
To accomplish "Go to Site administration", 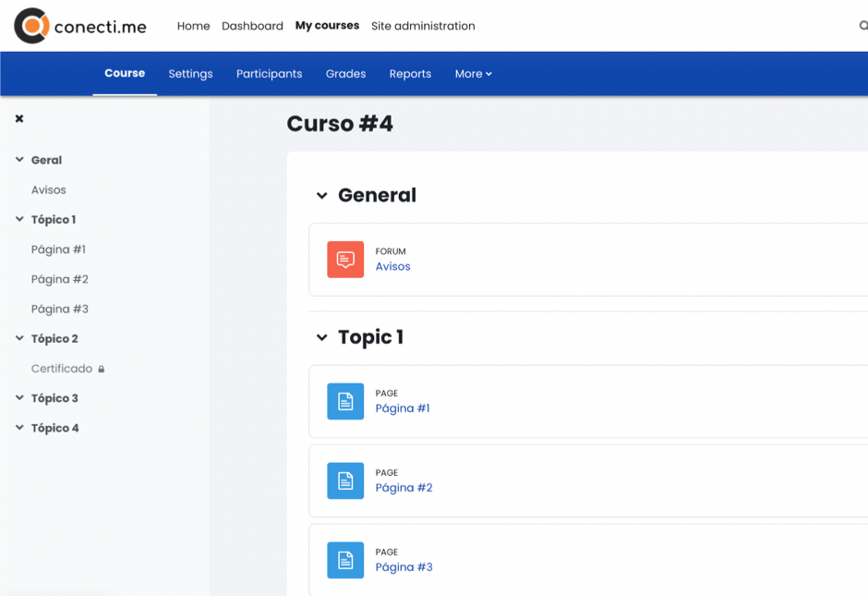I will [x=423, y=26].
